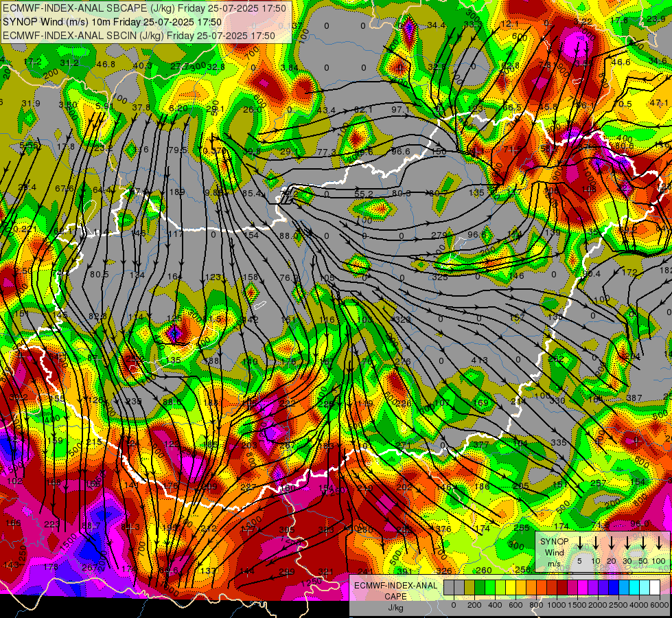Click the SYNOP Wind m/s legend label
672x618 pixels.
click(554, 552)
